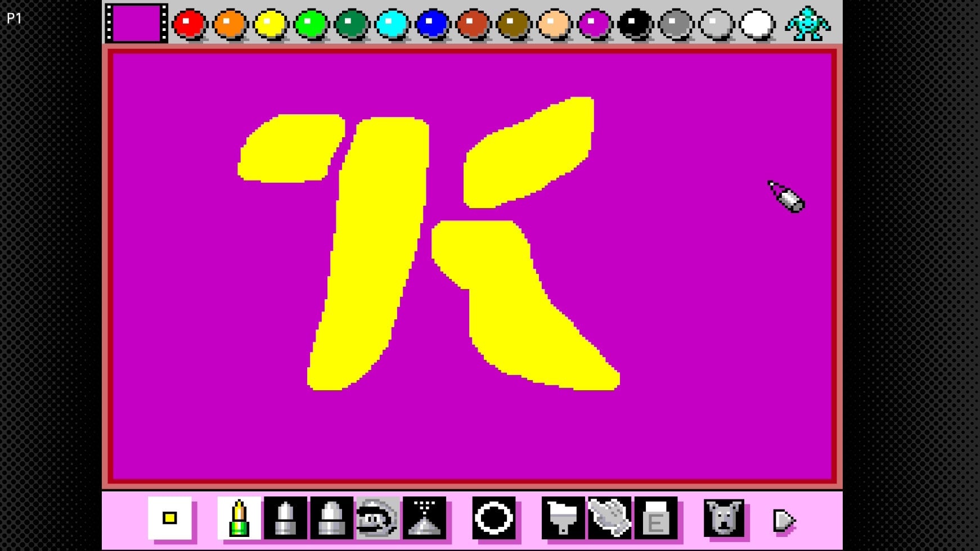
Task: Select the bright green paint color
Action: [311, 24]
